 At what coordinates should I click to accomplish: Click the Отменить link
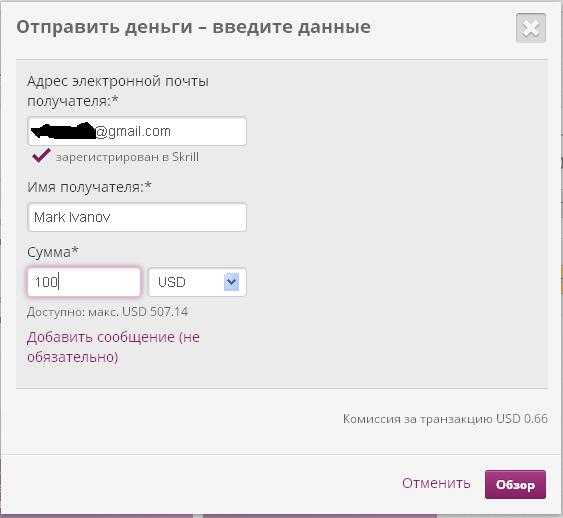[436, 483]
